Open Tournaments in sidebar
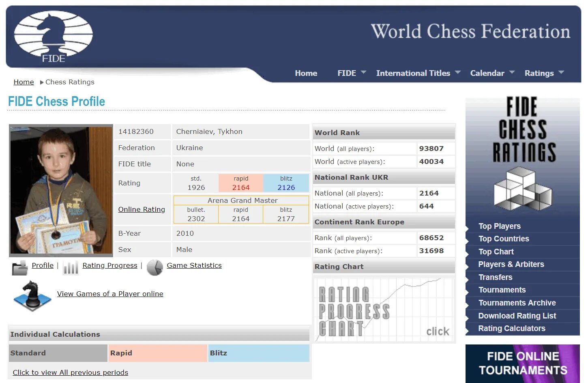 click(502, 290)
